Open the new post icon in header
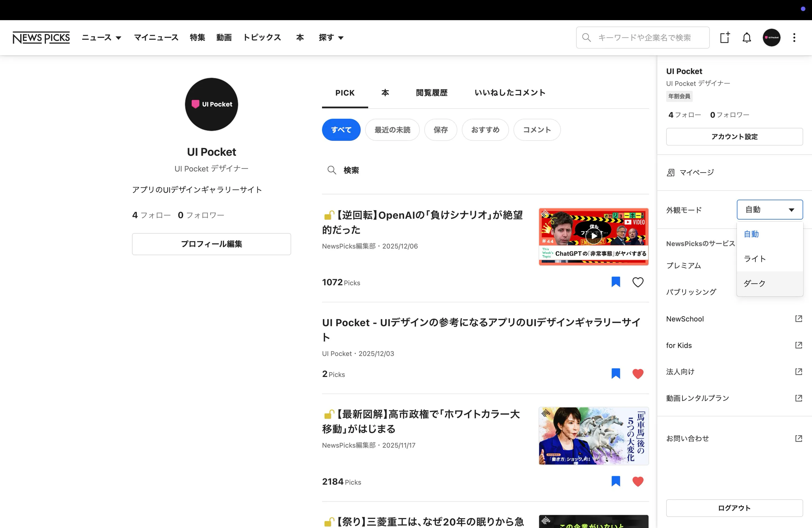 point(725,38)
